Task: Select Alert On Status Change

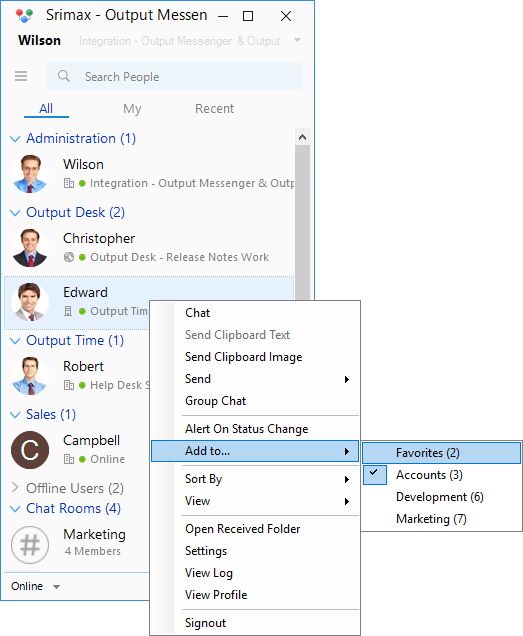Action: [x=255, y=429]
